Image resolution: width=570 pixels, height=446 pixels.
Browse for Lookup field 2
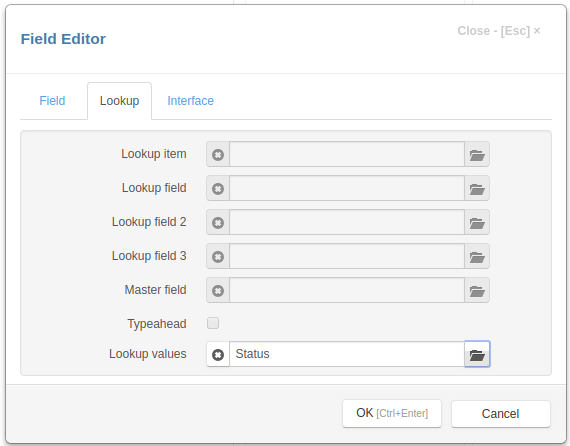tap(477, 222)
